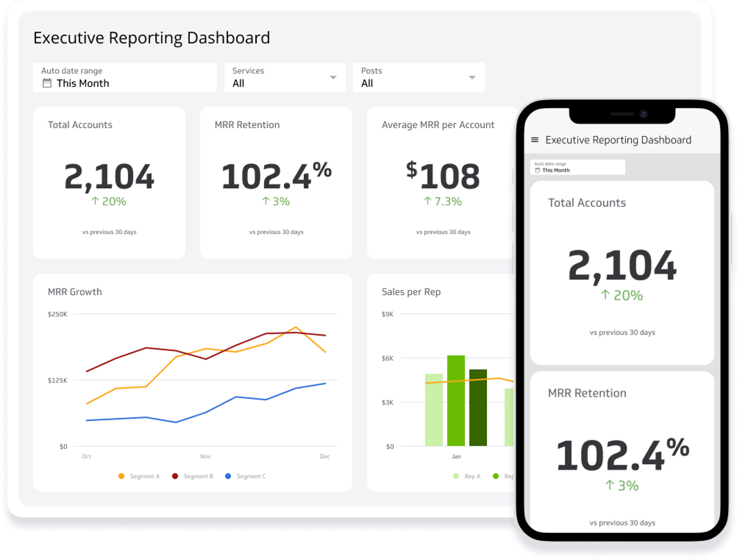Viewport: 740px width, 560px height.
Task: Click the Sales per Rep chart title
Action: point(411,292)
